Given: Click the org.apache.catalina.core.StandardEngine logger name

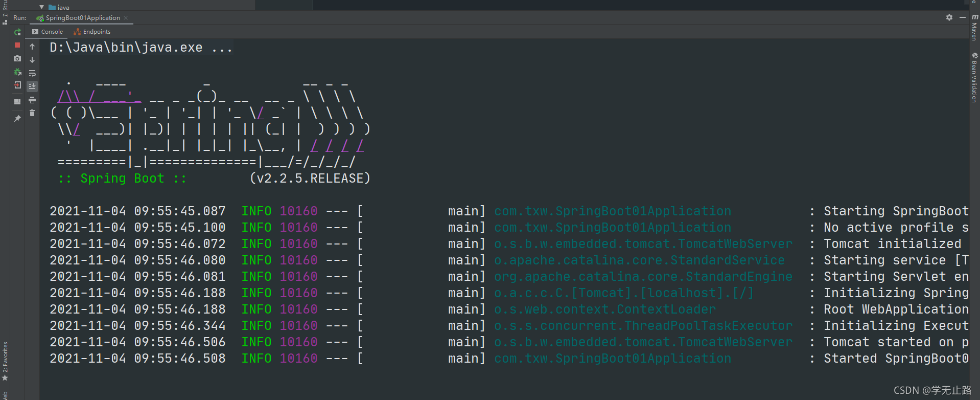Looking at the screenshot, I should (643, 277).
